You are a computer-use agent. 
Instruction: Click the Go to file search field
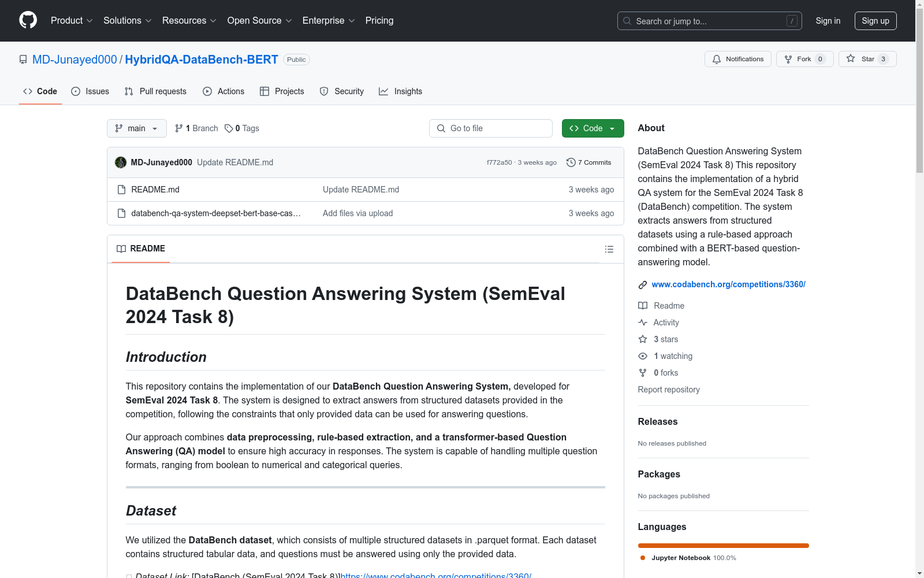click(x=491, y=128)
